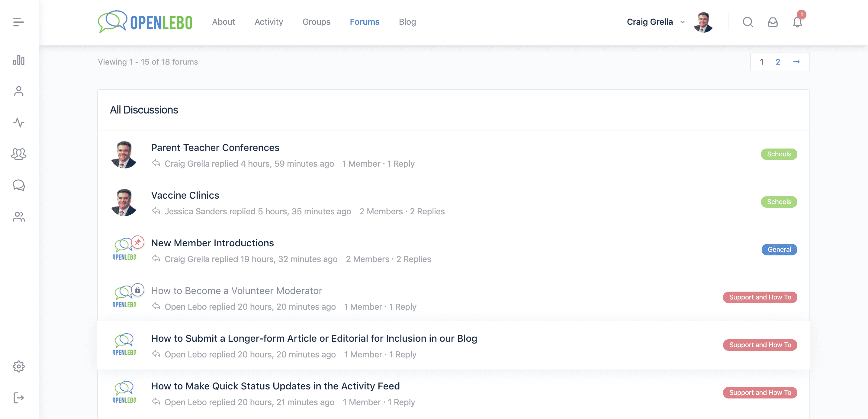Open the Activity menu item

tap(268, 22)
